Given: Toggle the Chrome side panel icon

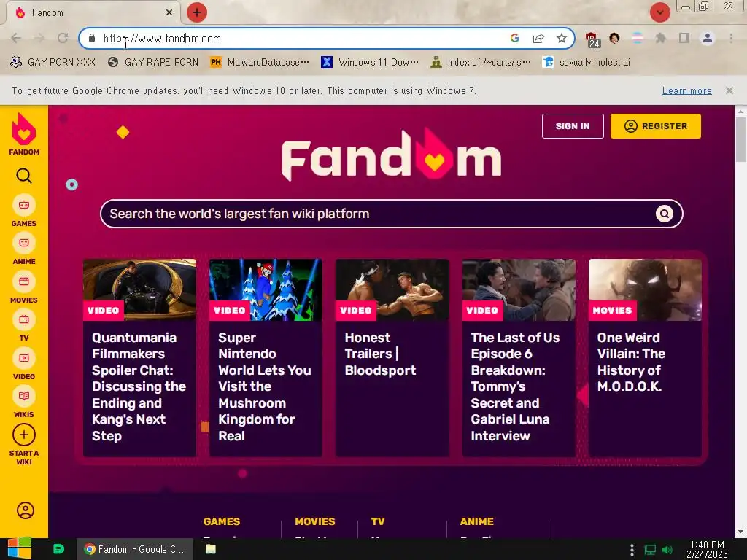Looking at the screenshot, I should coord(684,38).
